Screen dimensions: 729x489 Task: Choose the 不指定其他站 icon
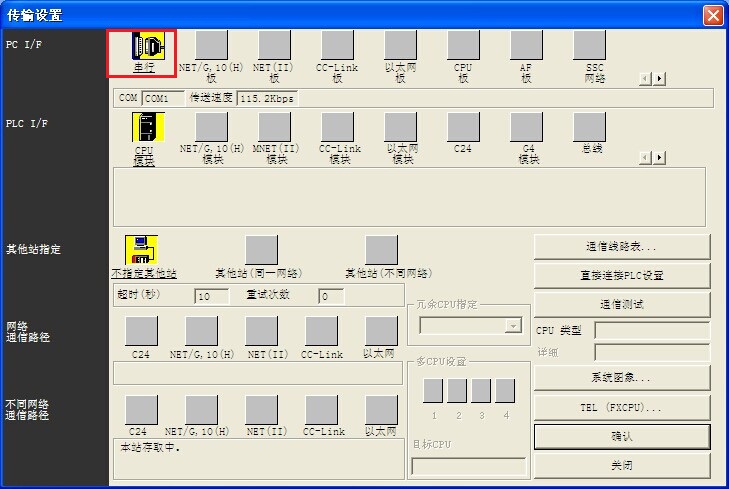141,250
